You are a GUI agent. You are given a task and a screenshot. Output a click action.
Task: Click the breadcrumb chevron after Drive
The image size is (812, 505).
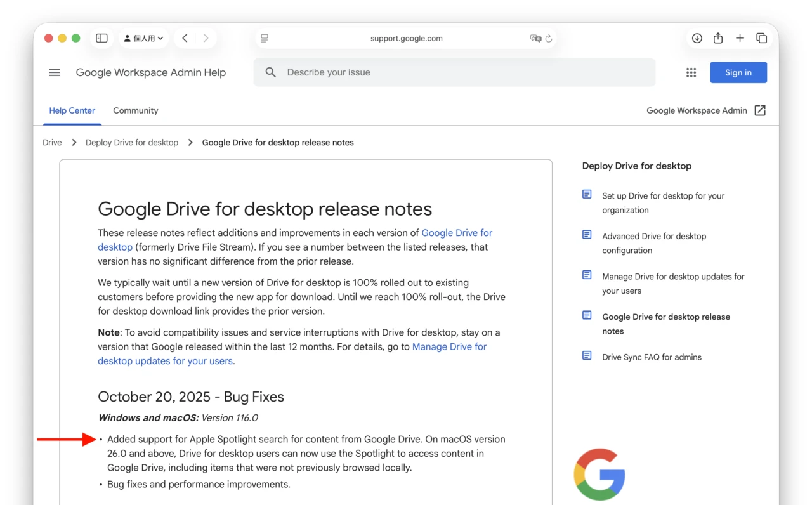coord(74,142)
